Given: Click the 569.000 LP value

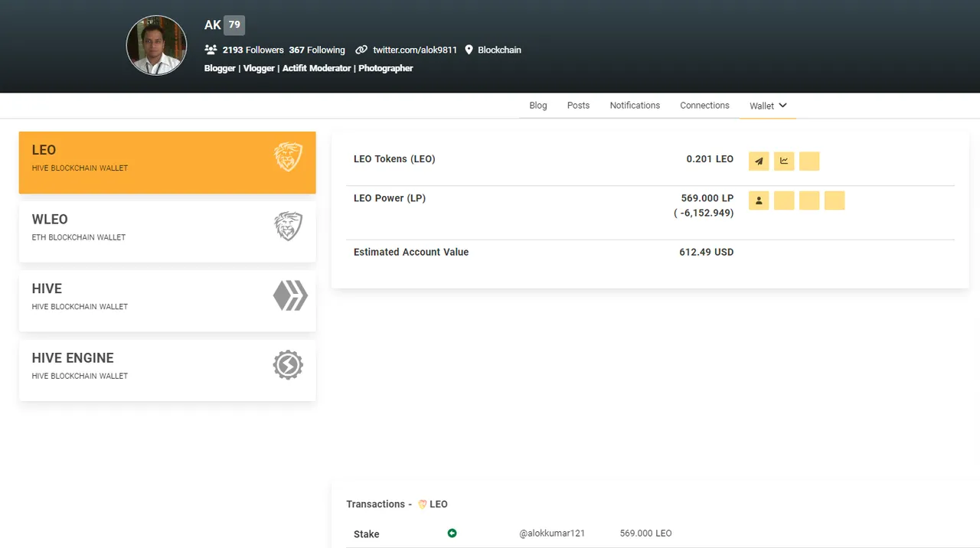Looking at the screenshot, I should click(x=707, y=198).
